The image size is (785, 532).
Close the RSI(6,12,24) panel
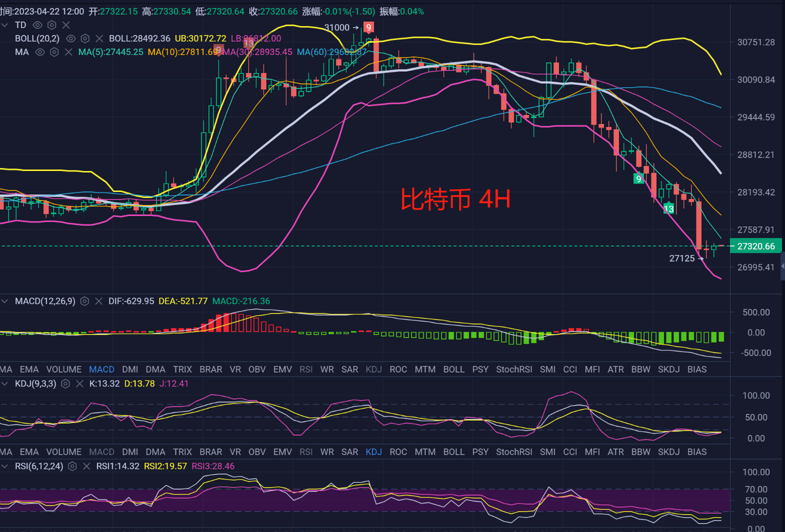tap(86, 466)
